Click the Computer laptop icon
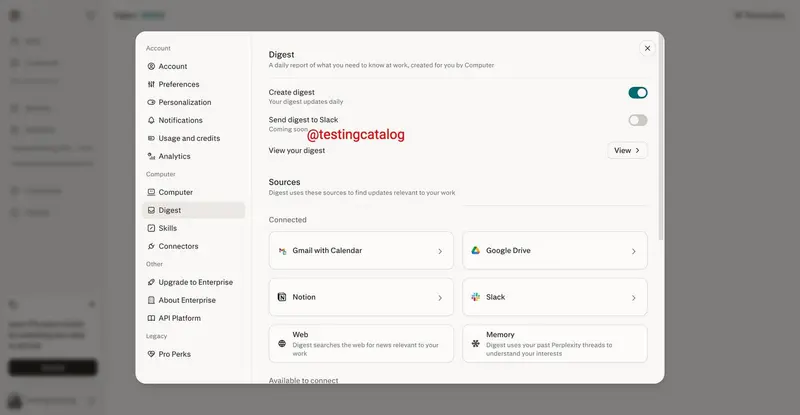This screenshot has height=415, width=800. [151, 192]
